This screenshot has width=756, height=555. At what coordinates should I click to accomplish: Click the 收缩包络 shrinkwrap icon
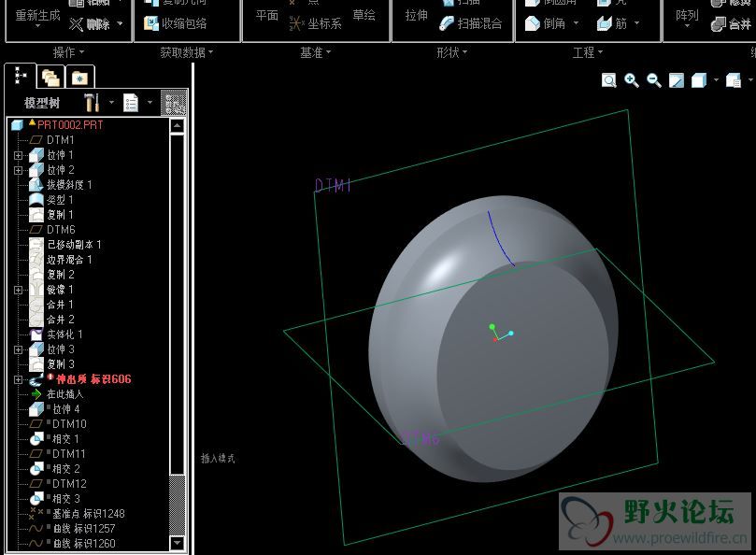pyautogui.click(x=151, y=23)
